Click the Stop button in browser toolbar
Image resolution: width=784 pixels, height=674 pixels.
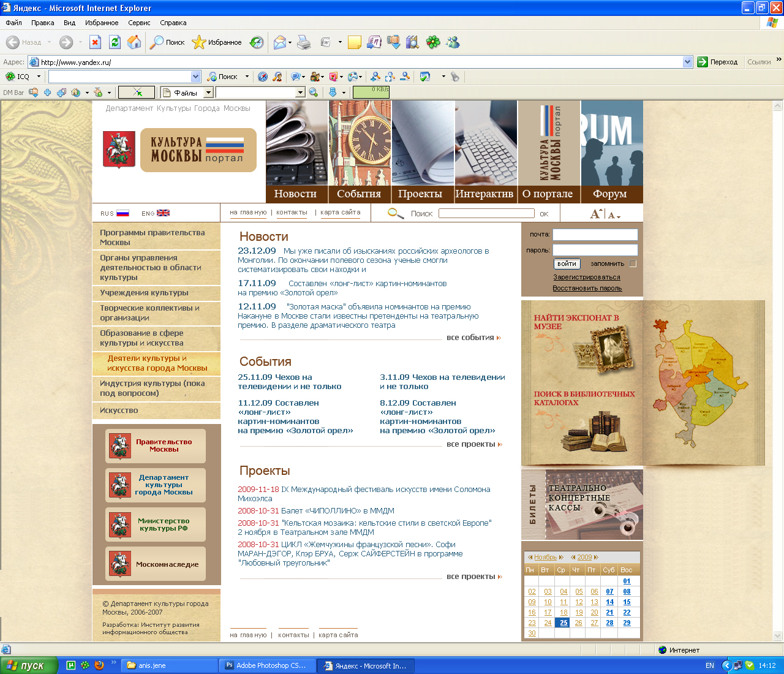coord(95,42)
